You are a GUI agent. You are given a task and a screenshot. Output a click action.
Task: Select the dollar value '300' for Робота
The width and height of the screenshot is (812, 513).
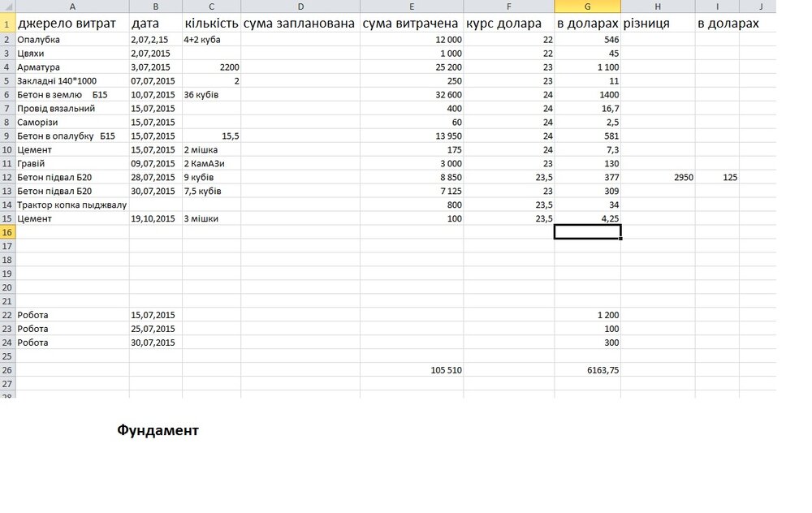[x=587, y=343]
